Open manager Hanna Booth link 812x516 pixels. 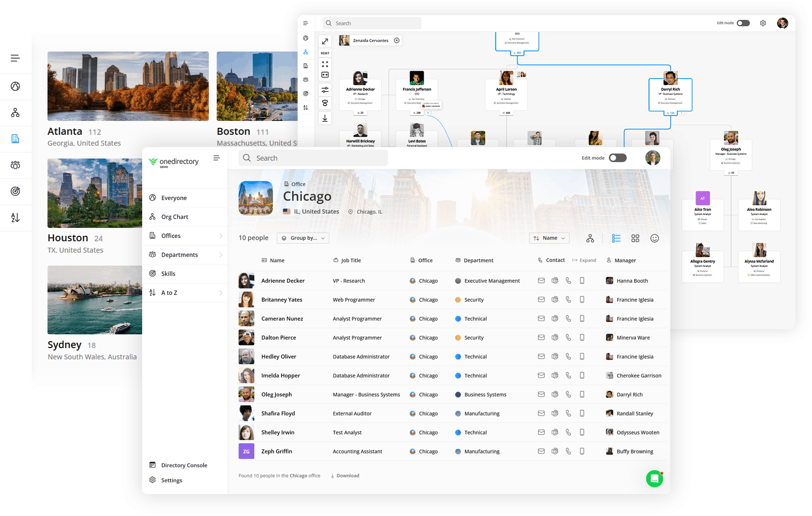tap(632, 281)
